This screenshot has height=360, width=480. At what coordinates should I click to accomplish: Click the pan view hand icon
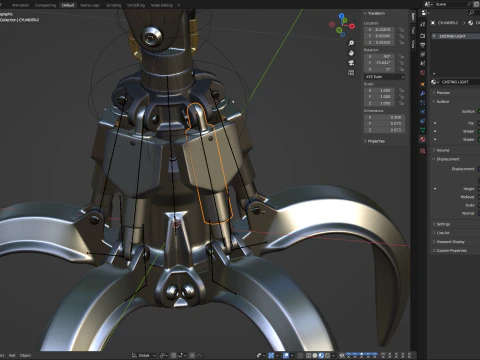[x=351, y=53]
